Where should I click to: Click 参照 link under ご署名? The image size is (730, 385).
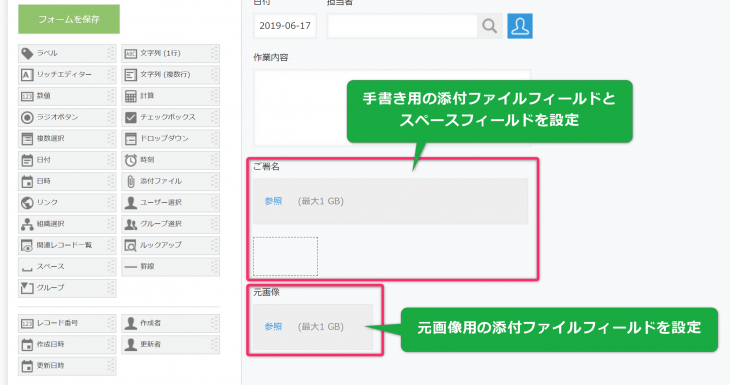[274, 201]
